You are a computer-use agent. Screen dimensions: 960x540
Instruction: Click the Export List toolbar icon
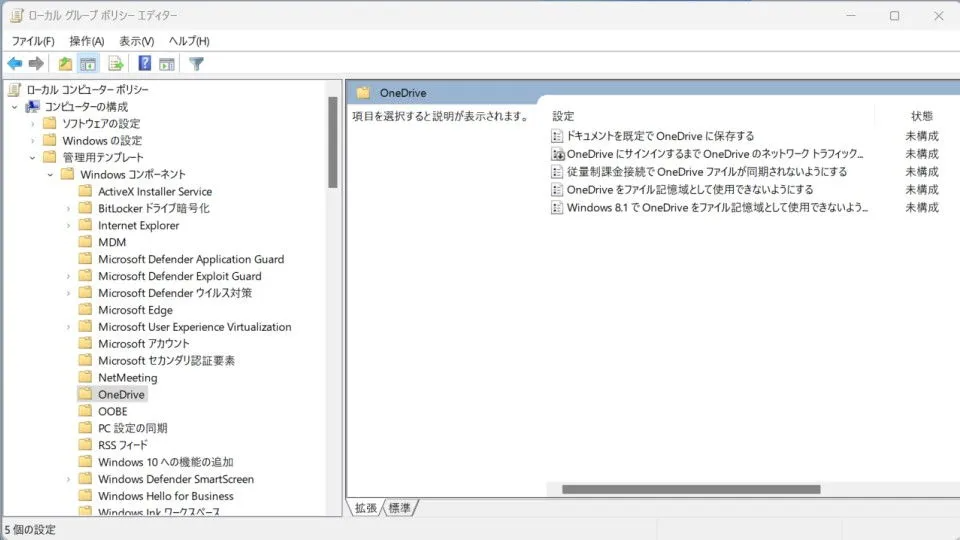[116, 63]
